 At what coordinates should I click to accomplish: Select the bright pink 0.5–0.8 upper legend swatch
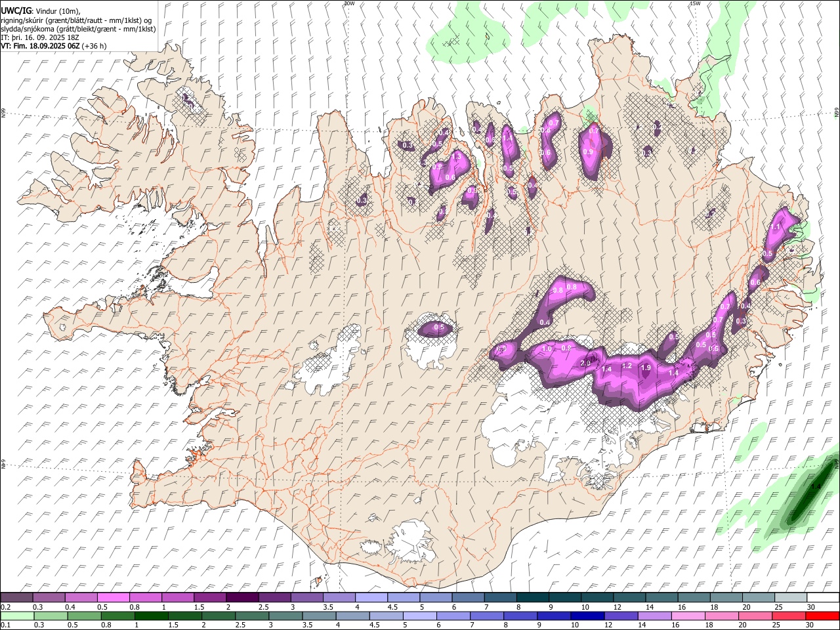pos(113,598)
